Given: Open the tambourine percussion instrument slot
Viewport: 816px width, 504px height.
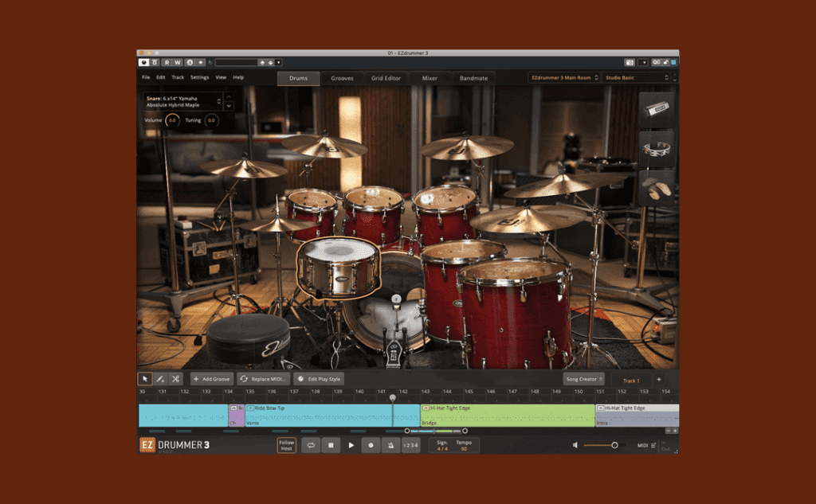Looking at the screenshot, I should [x=657, y=149].
